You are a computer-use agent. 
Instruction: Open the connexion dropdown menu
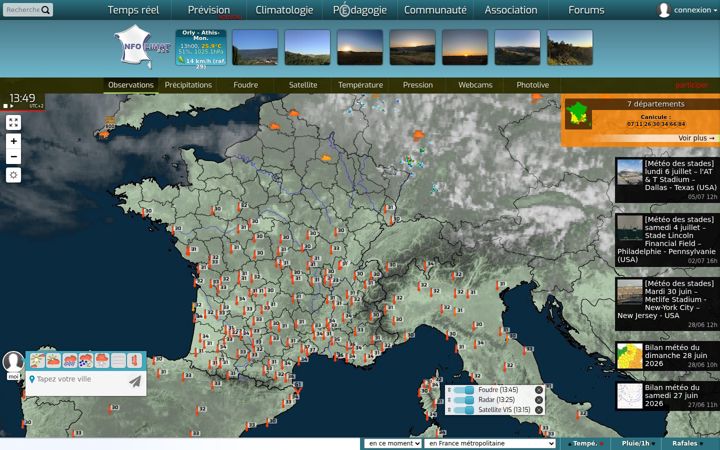[695, 10]
